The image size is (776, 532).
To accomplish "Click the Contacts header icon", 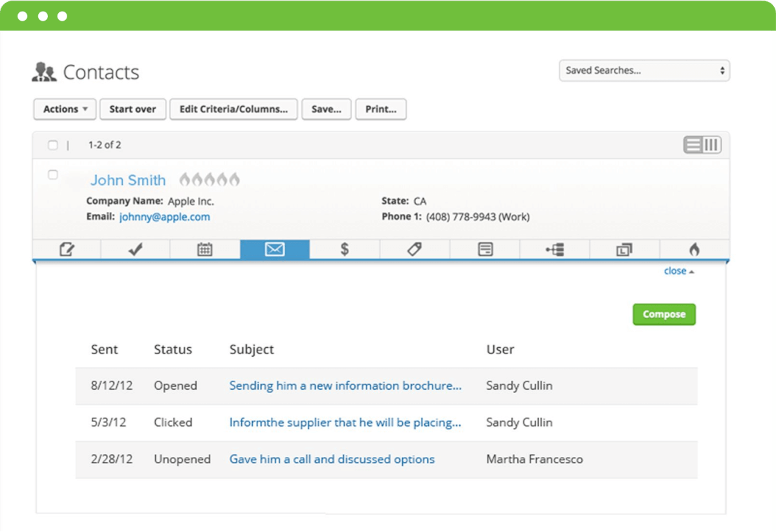I will click(43, 71).
